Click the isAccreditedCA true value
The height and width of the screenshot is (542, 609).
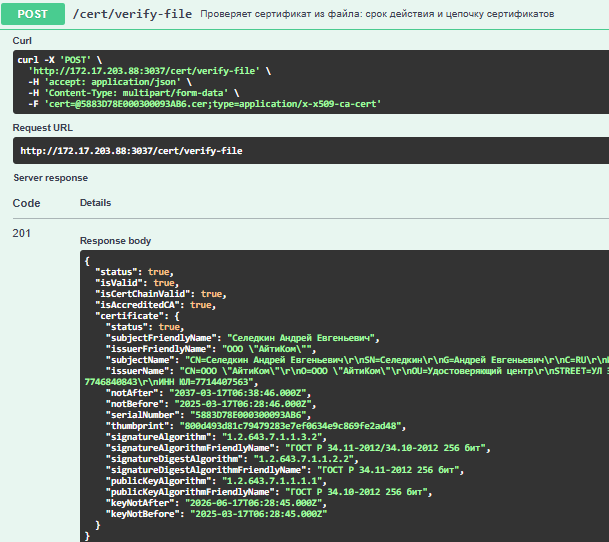(x=200, y=305)
